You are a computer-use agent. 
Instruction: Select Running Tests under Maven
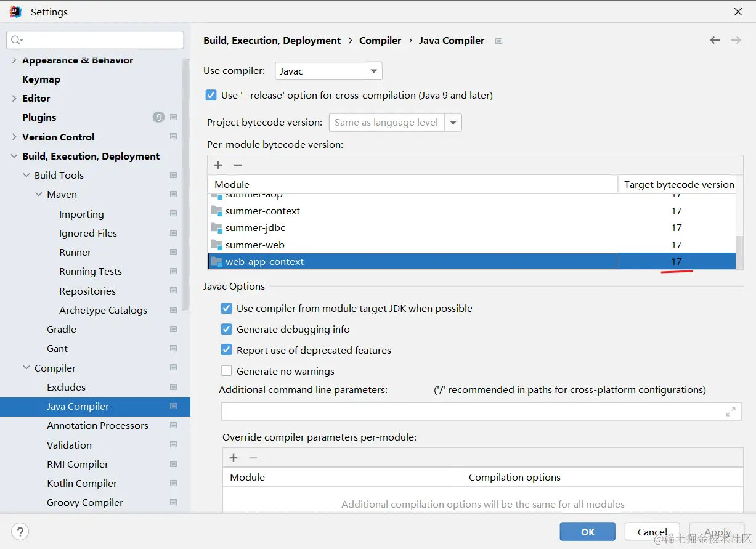(x=91, y=271)
